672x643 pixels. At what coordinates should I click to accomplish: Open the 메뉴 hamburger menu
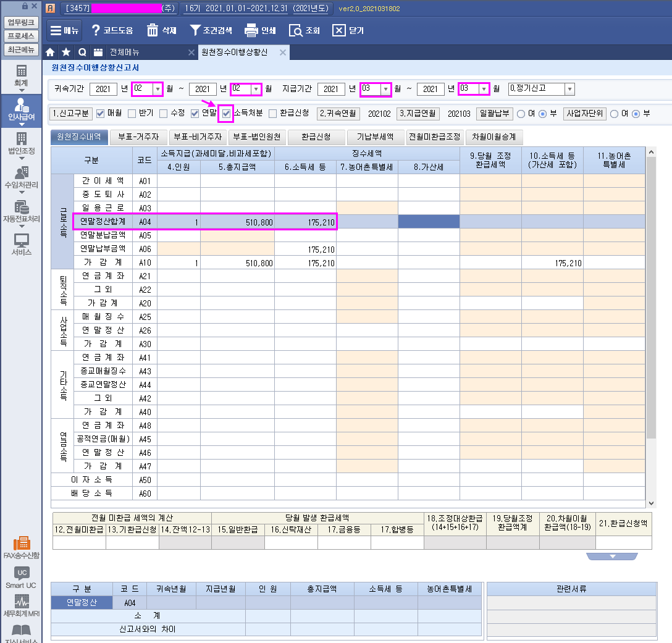click(65, 30)
